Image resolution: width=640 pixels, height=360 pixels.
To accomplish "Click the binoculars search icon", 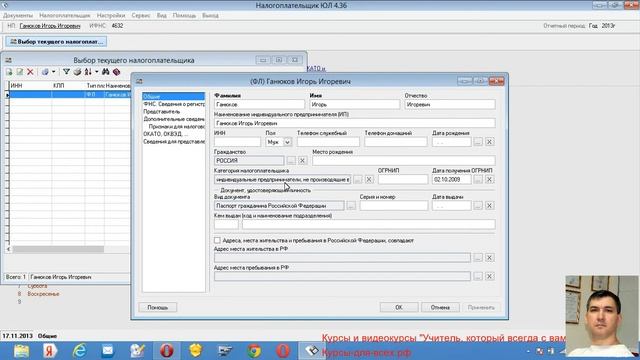I will pyautogui.click(x=105, y=72).
